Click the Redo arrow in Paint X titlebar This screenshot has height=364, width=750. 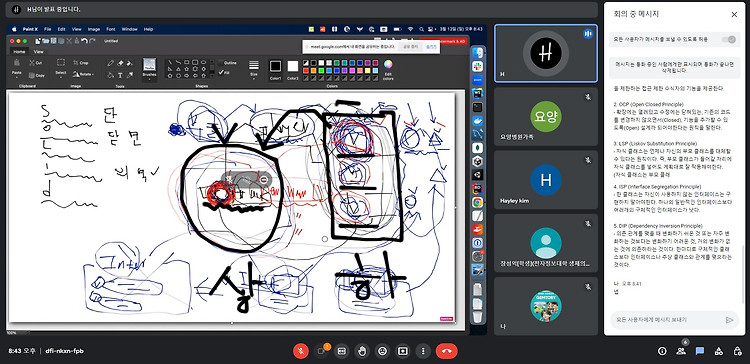tap(92, 41)
